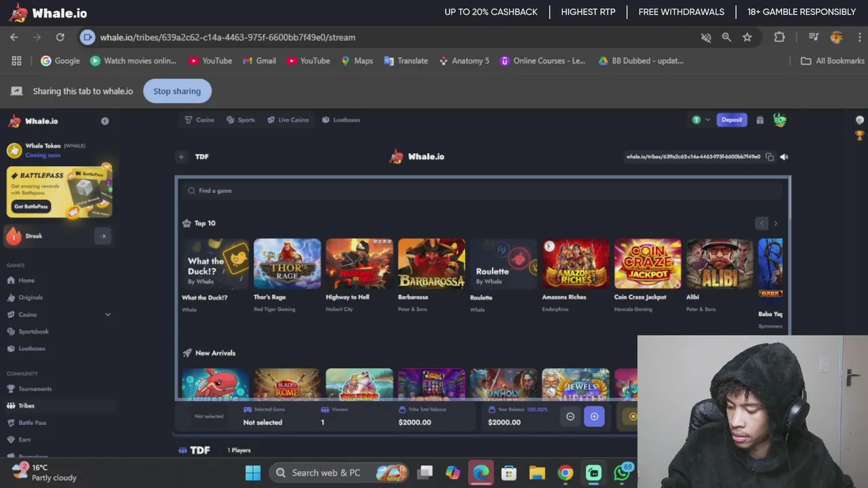The width and height of the screenshot is (868, 488).
Task: Open WhatsApp from the taskbar
Action: [x=622, y=472]
